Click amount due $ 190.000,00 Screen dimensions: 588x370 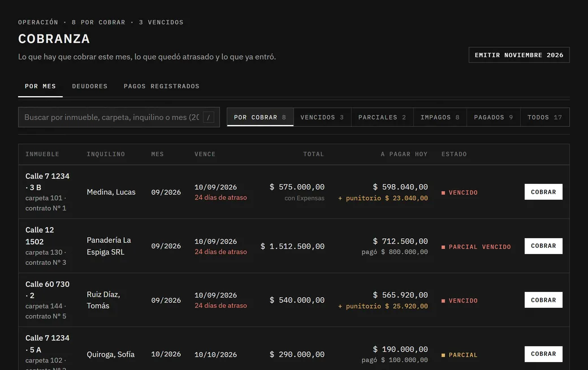click(400, 350)
